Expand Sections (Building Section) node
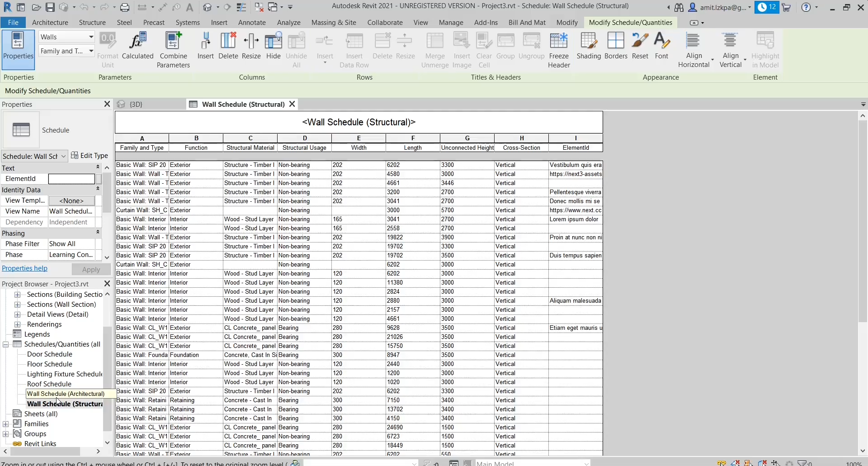868x466 pixels. (x=18, y=295)
